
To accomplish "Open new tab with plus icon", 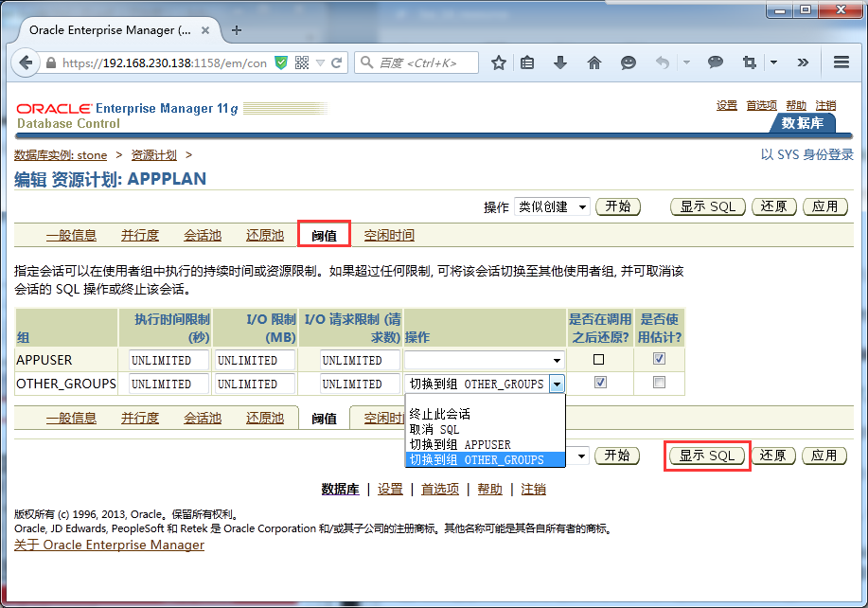I will pos(237,30).
